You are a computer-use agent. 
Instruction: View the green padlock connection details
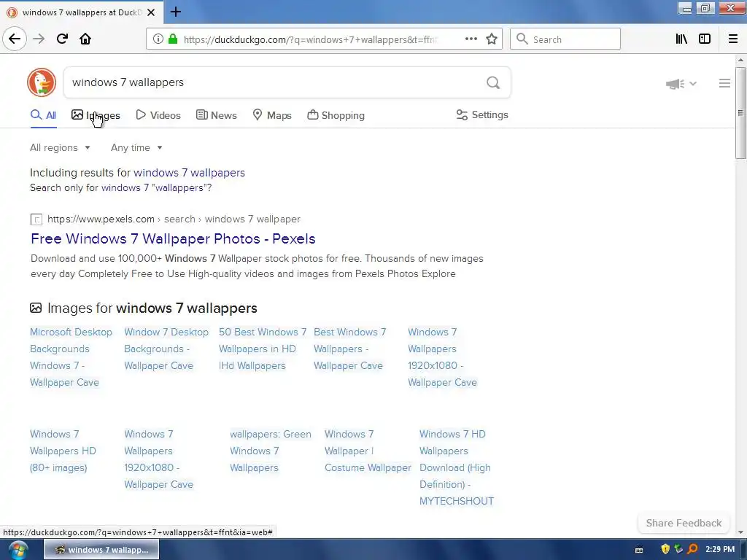173,39
